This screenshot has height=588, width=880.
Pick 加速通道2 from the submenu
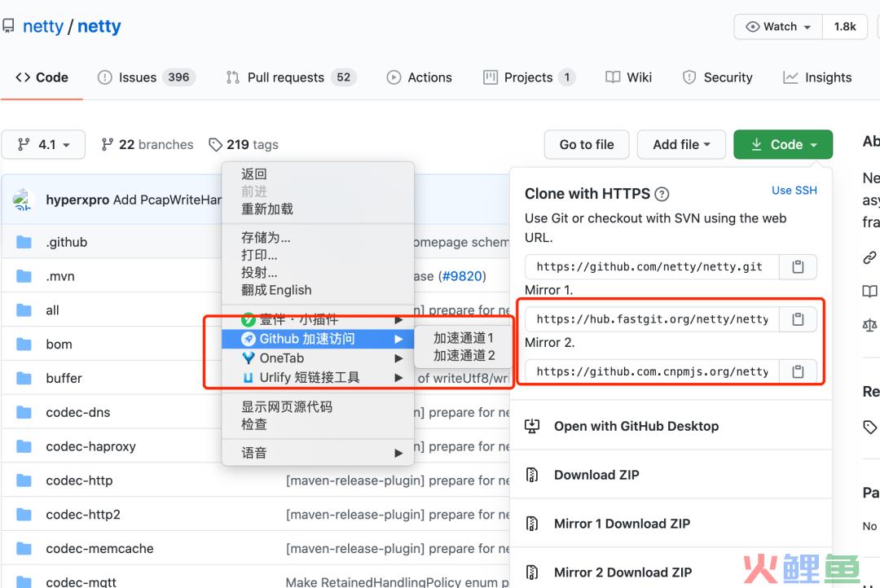(x=463, y=355)
